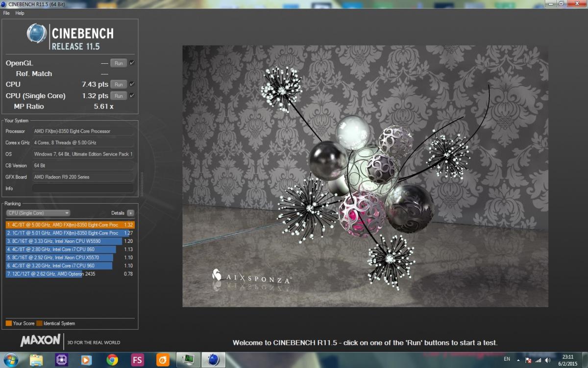Screen dimensions: 588x368
Task: Select ranking row 1 with score 1.32
Action: (70, 225)
